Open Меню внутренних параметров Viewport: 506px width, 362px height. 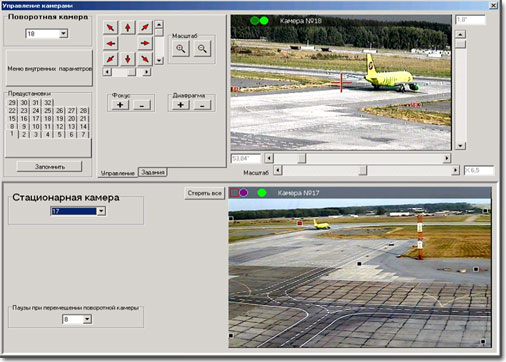point(49,68)
